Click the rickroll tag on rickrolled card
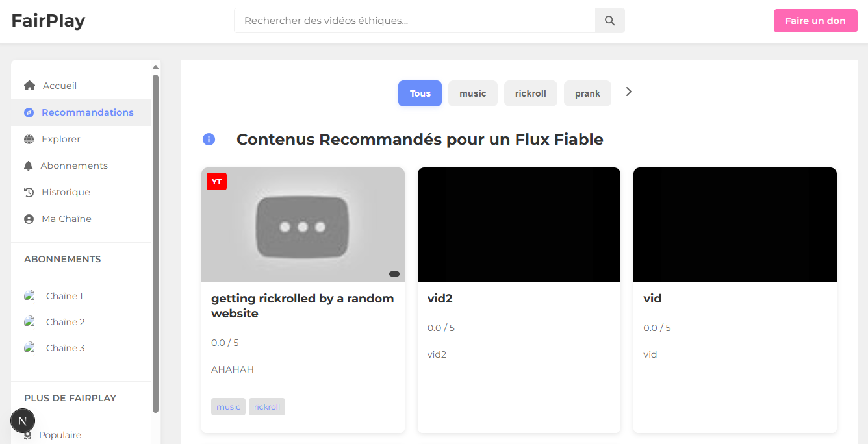Screen dimensions: 868x444 point(267,407)
